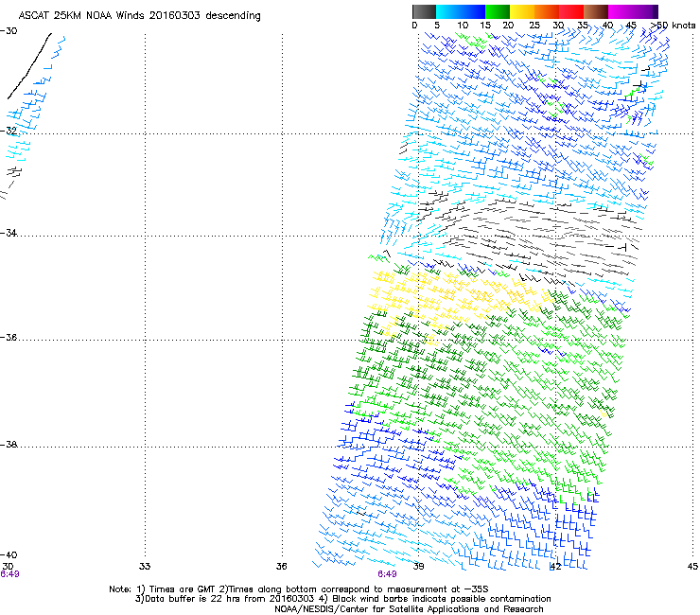Click the latitude axis label '-34'

pos(9,233)
